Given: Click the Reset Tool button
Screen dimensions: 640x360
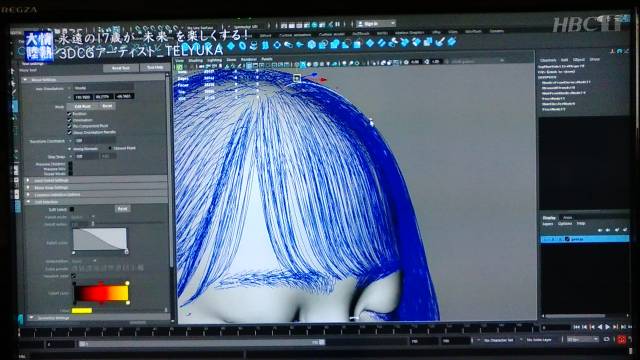Looking at the screenshot, I should [120, 68].
